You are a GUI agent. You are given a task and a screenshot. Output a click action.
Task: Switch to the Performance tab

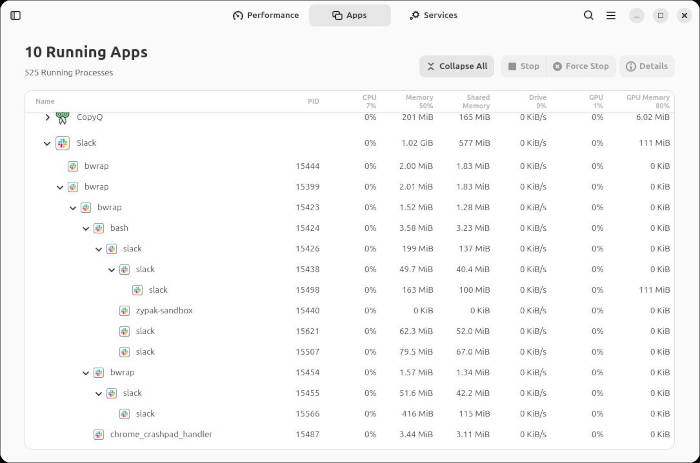tap(265, 15)
